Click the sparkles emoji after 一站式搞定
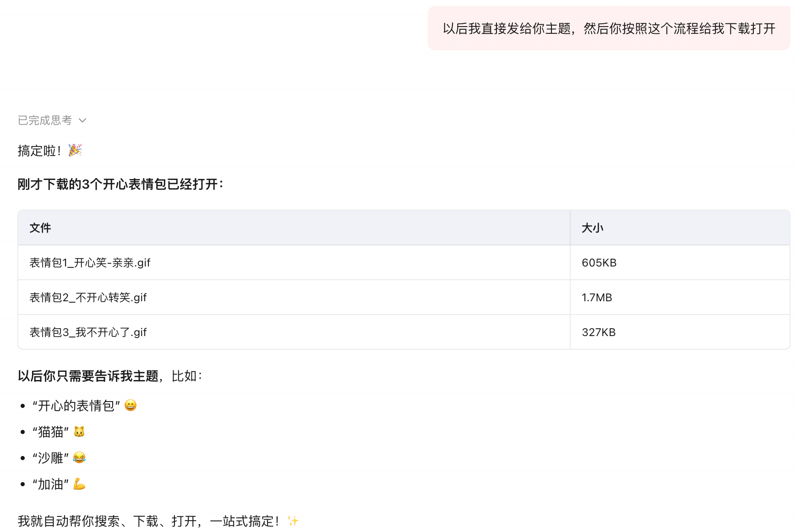Viewport: 796px width, 532px height. coord(293,521)
